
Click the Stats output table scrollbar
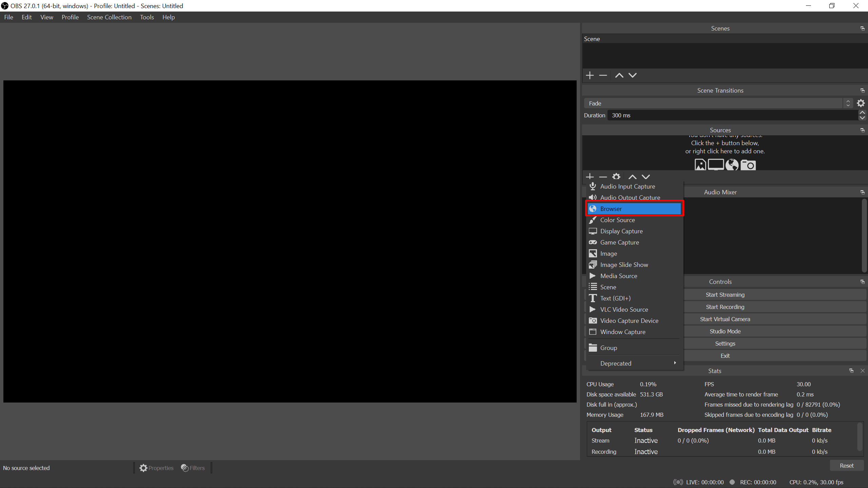pos(860,436)
